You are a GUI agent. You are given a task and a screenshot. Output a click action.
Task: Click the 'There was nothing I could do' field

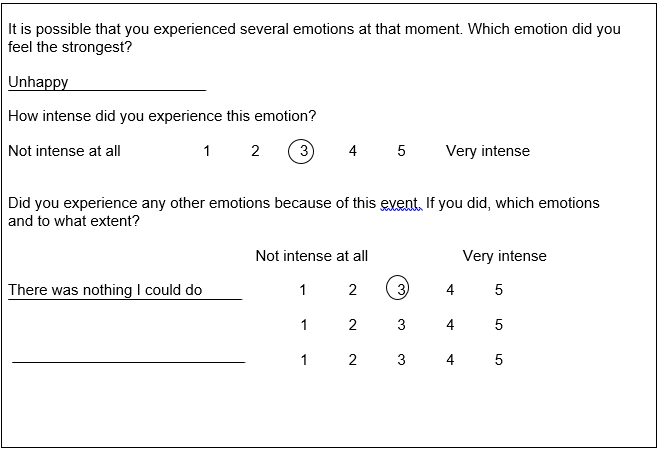125,290
